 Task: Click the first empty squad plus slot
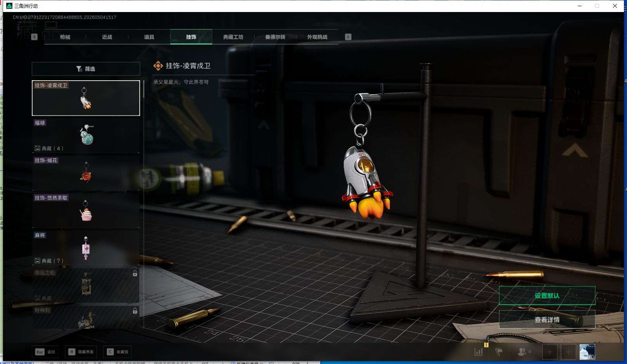pos(549,352)
